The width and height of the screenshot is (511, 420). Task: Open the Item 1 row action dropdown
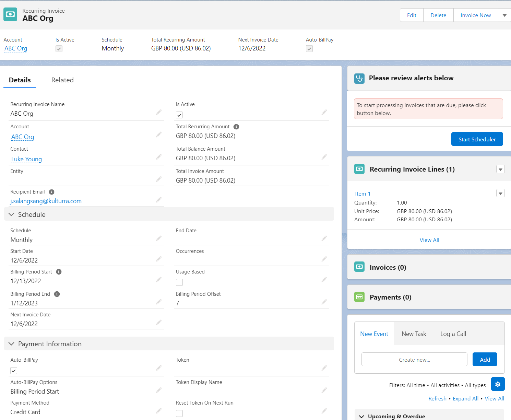point(500,194)
